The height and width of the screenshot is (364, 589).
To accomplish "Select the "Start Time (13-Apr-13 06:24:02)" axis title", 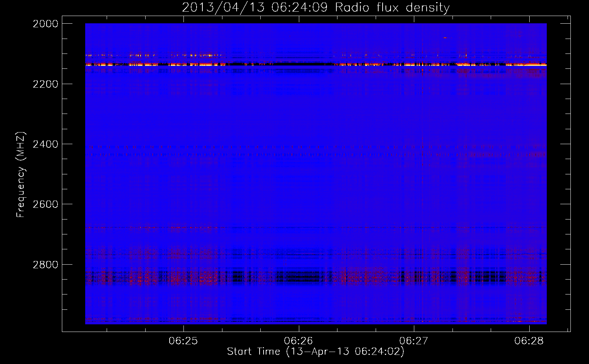I will (316, 352).
